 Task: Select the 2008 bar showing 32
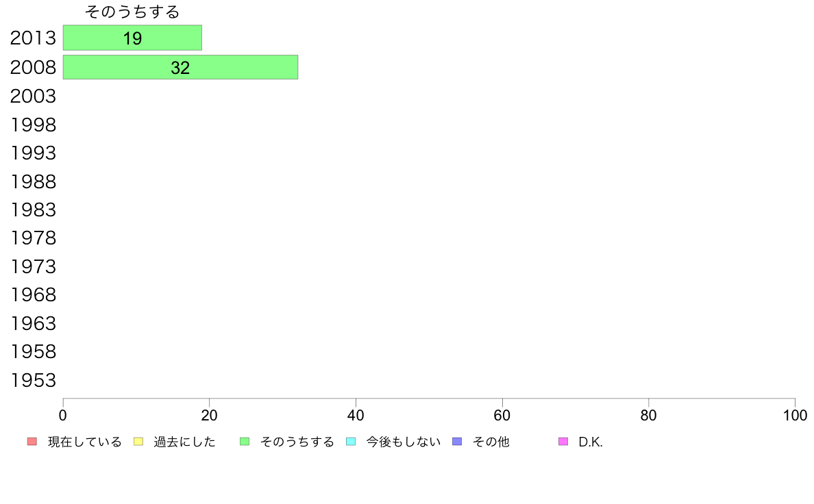180,67
